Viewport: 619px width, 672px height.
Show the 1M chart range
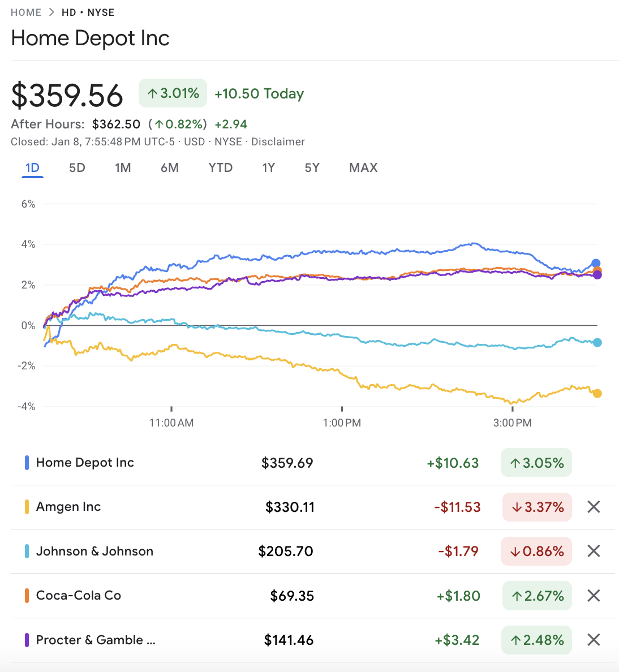(x=123, y=167)
